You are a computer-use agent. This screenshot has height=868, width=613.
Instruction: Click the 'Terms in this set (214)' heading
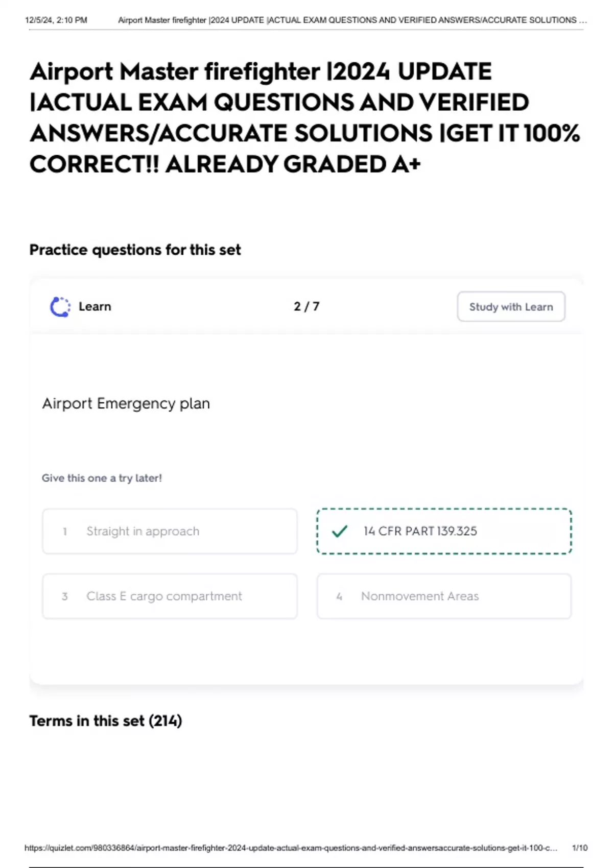click(x=106, y=720)
